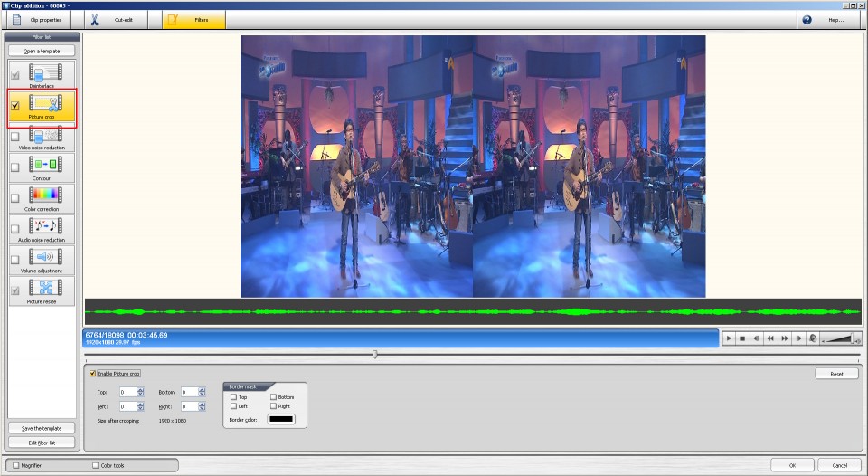This screenshot has height=476, width=868.
Task: Toggle the speaker mute icon
Action: pyautogui.click(x=813, y=338)
